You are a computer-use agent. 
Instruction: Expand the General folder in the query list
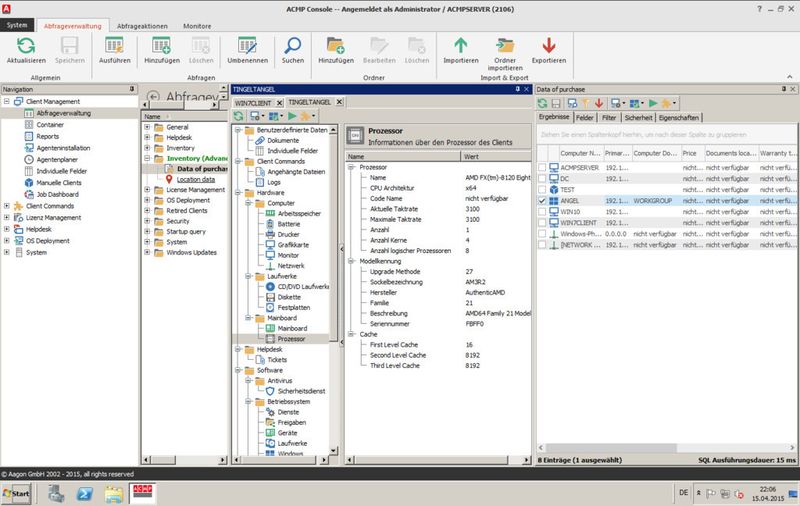click(147, 127)
